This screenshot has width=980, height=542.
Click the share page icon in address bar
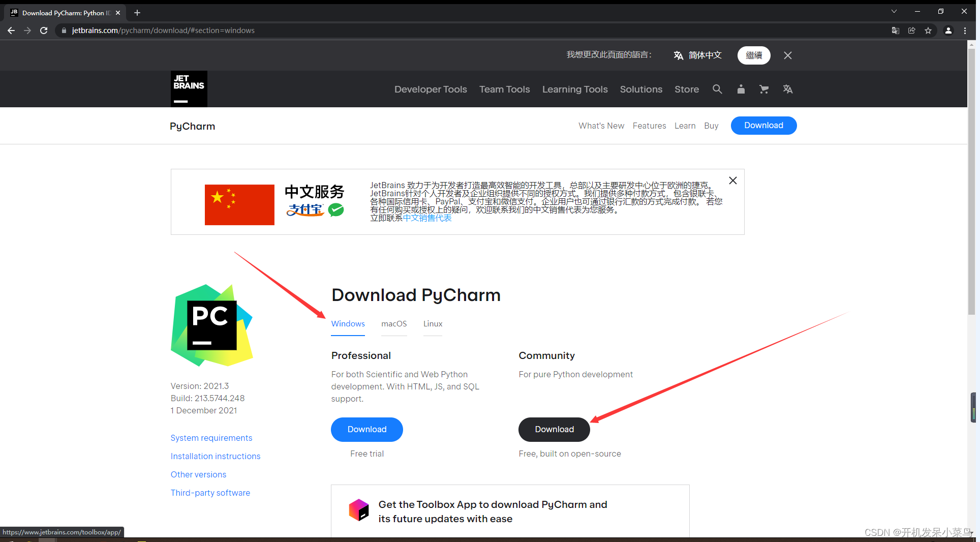coord(912,31)
